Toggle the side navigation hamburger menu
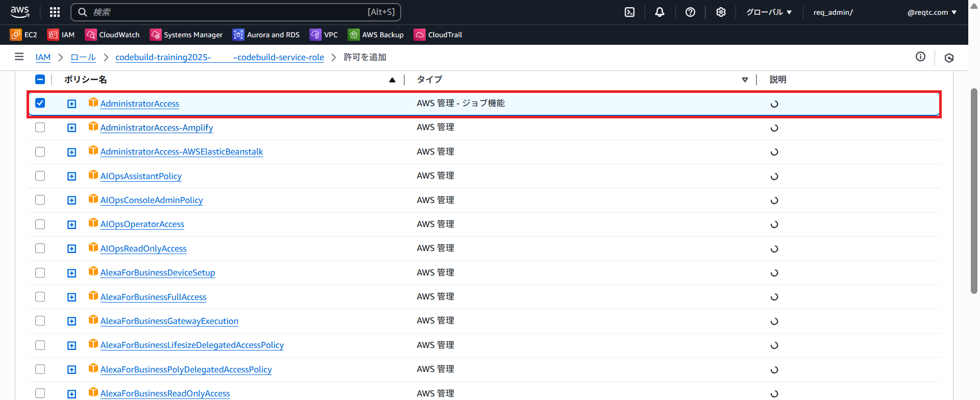980x400 pixels. pos(19,57)
